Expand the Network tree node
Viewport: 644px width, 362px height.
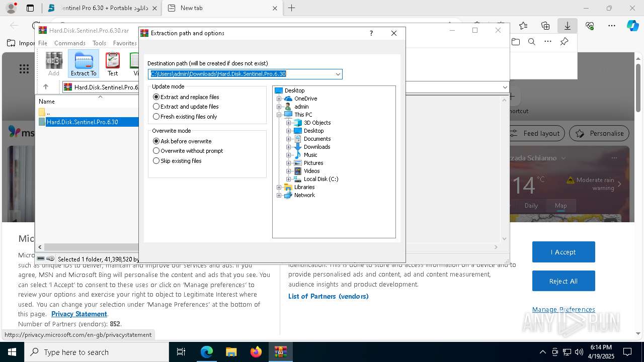(x=279, y=195)
